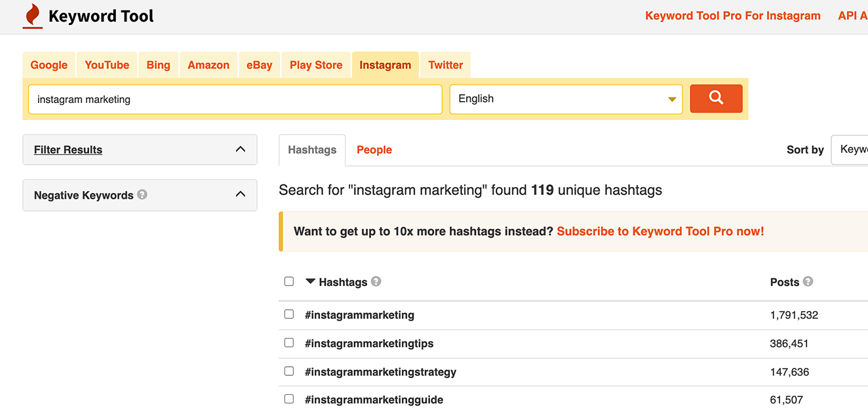Collapse the Filter Results panel
This screenshot has width=868, height=412.
[x=240, y=150]
